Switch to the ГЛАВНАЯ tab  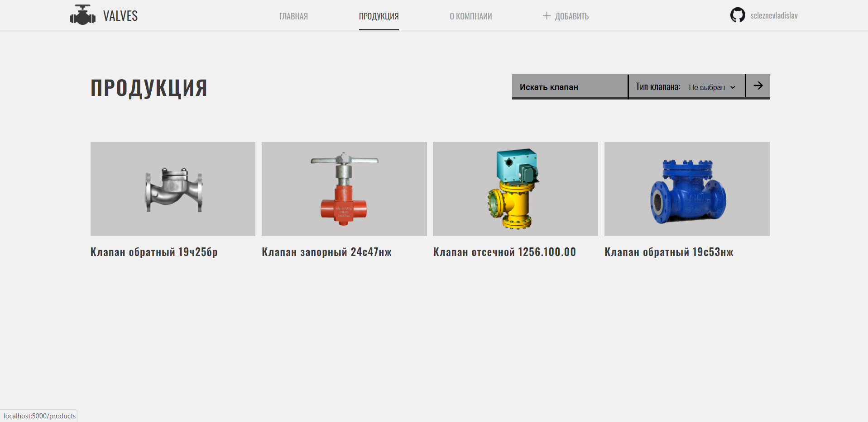(x=293, y=16)
